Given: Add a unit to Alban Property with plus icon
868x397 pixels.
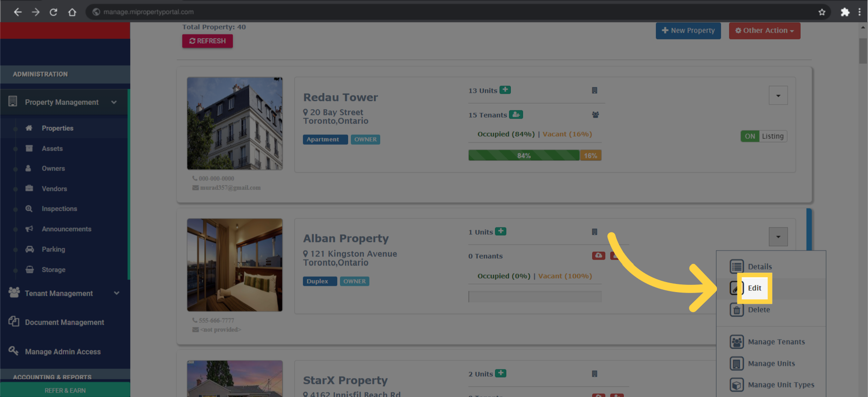Looking at the screenshot, I should point(500,232).
